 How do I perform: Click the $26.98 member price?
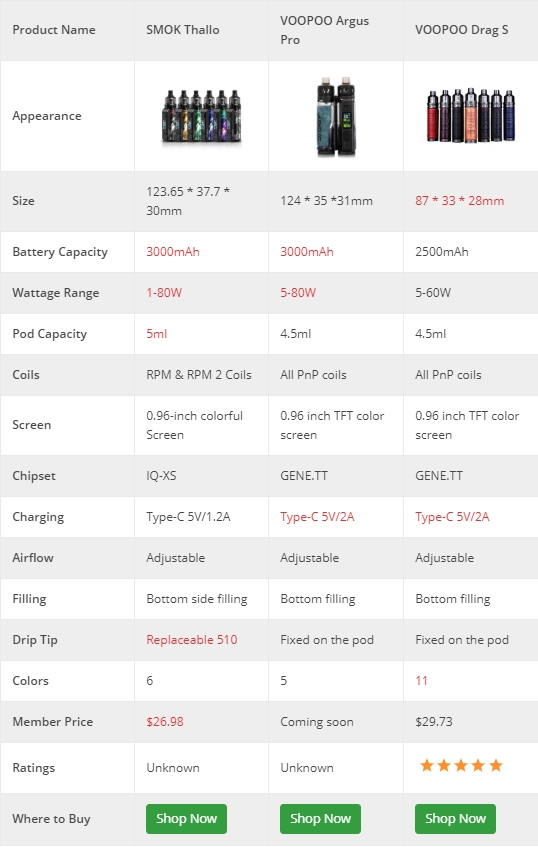(x=165, y=722)
